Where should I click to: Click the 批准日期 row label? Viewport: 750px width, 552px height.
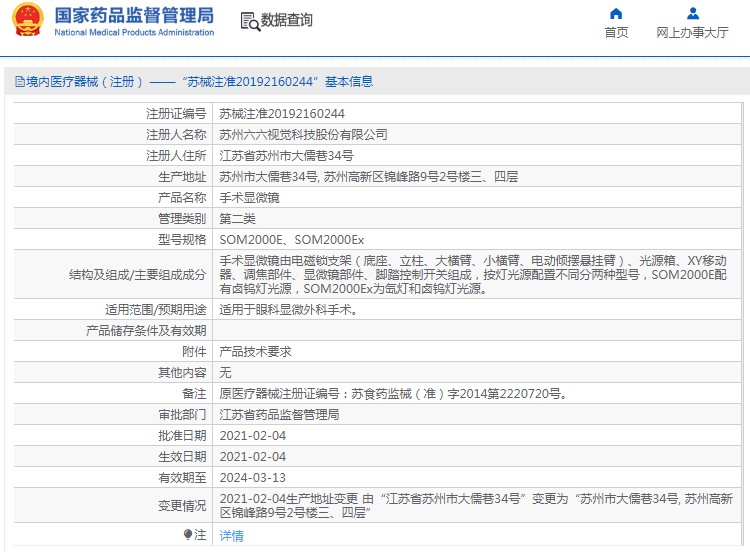coord(182,436)
